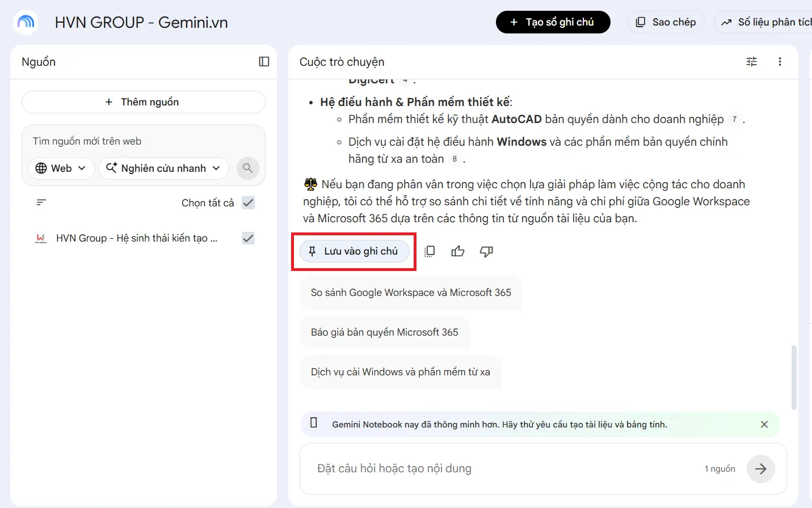Uncheck the HVN Group source checkbox
Image resolution: width=812 pixels, height=508 pixels.
pyautogui.click(x=248, y=239)
